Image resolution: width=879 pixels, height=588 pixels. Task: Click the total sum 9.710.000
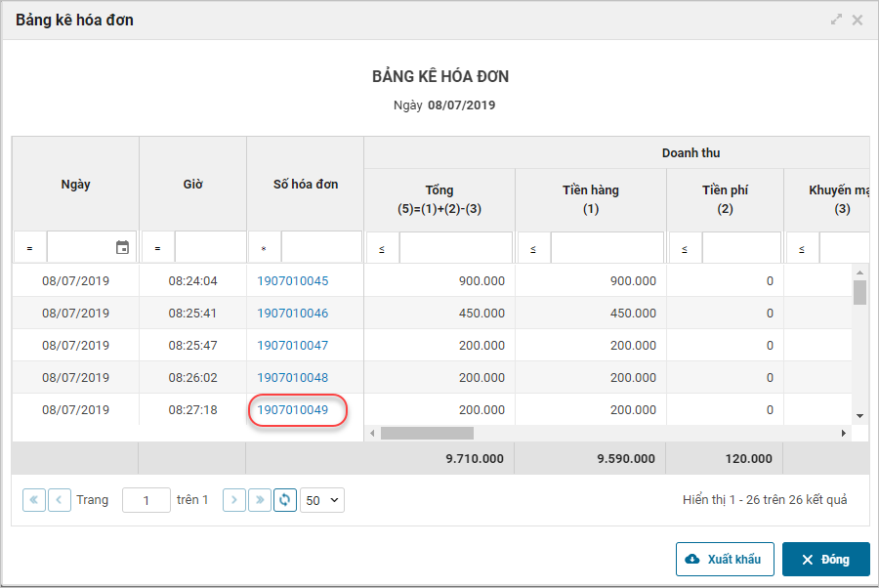pos(475,458)
